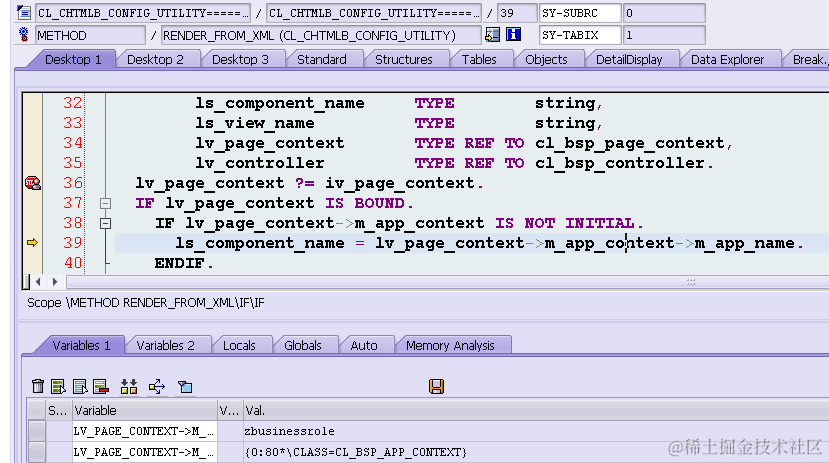Click lv_controller declaration on line 35
The image size is (829, 463).
[260, 163]
